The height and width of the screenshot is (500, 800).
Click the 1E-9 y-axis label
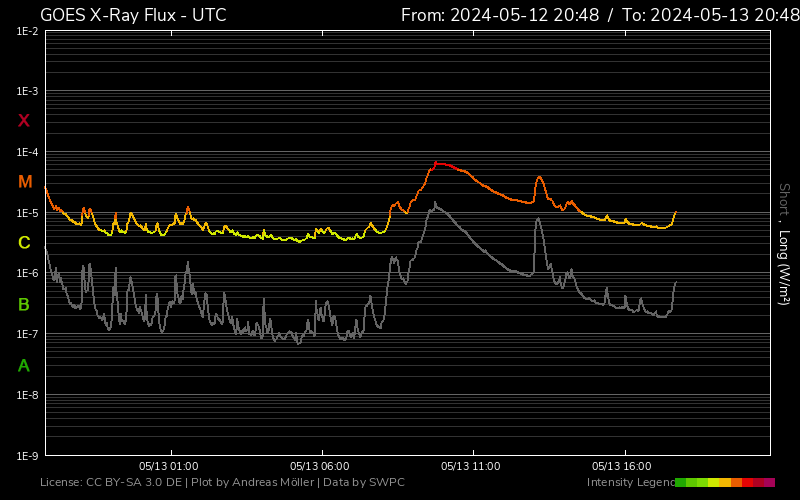click(27, 456)
